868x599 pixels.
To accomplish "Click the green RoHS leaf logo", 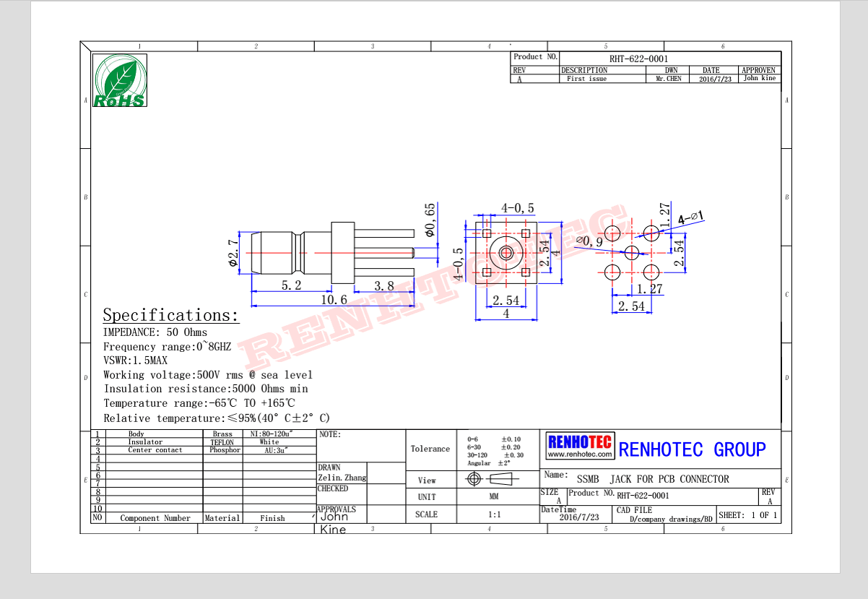I will 120,81.
